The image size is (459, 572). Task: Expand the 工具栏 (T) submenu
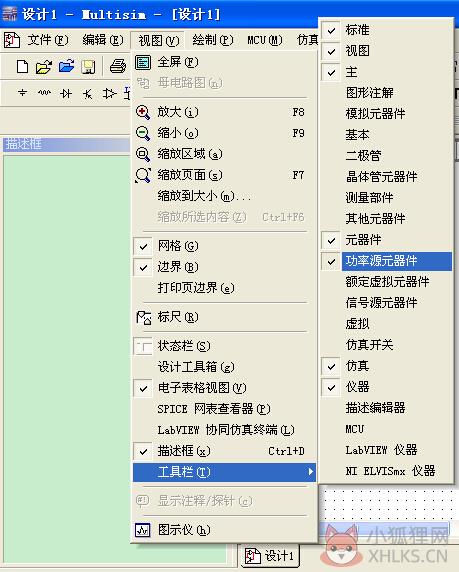223,472
